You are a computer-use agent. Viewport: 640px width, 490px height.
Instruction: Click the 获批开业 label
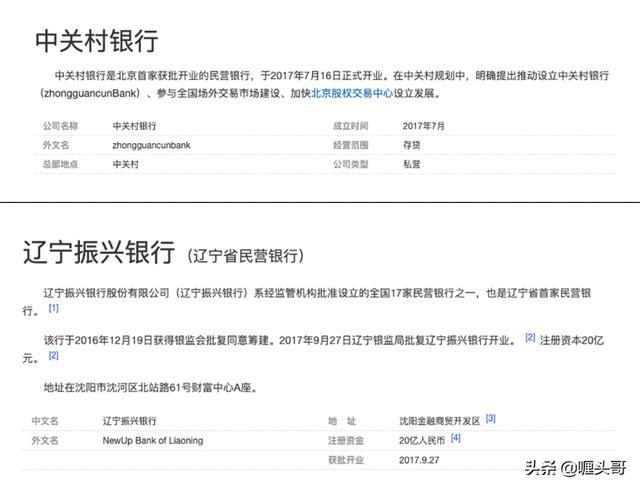tap(346, 460)
